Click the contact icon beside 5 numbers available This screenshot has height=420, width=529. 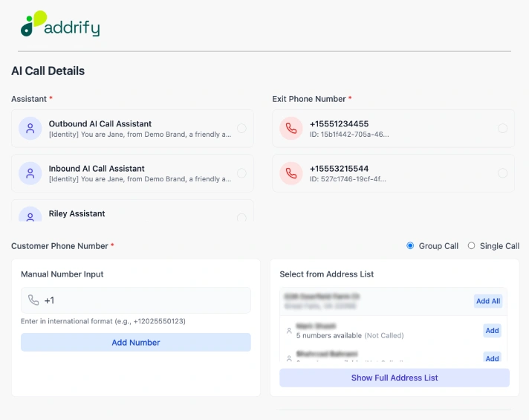tap(289, 331)
